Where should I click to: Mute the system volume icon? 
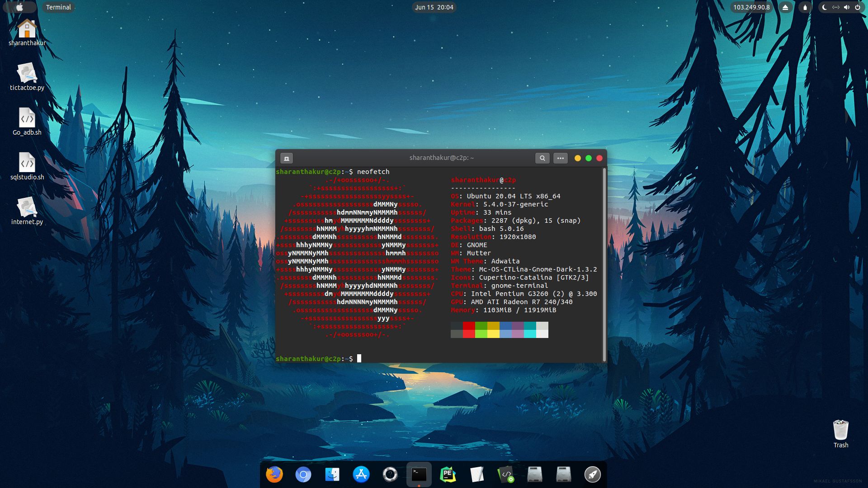click(846, 7)
